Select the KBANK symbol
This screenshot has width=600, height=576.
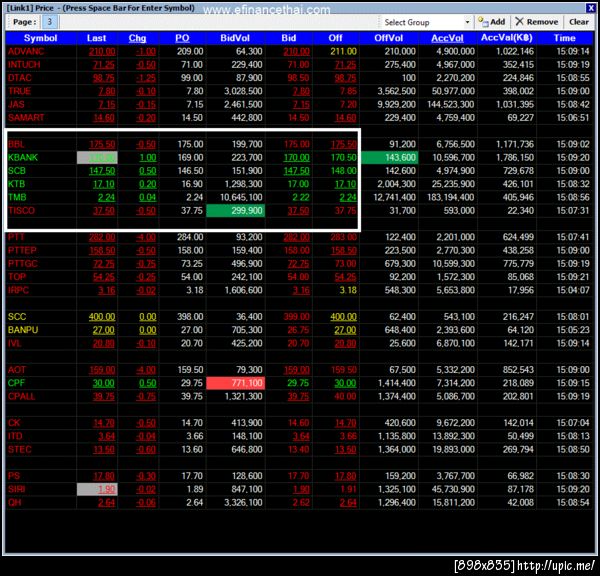(23, 157)
